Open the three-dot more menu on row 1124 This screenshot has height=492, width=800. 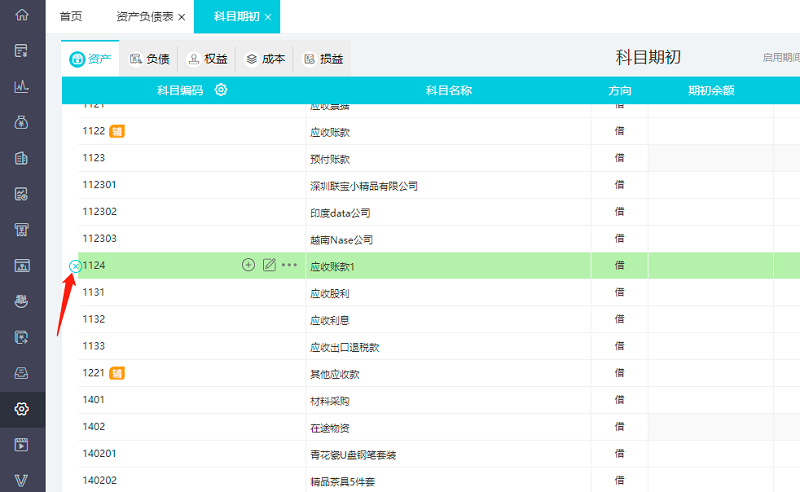point(290,265)
